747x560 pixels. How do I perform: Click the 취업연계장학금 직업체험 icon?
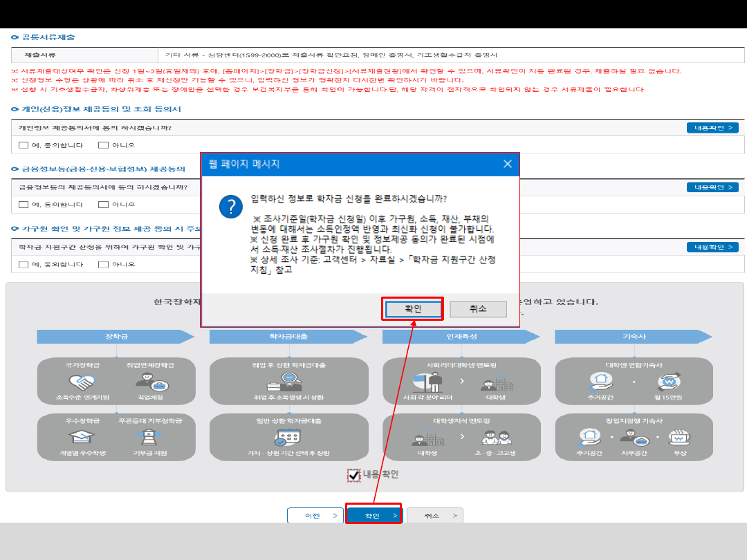pyautogui.click(x=150, y=382)
